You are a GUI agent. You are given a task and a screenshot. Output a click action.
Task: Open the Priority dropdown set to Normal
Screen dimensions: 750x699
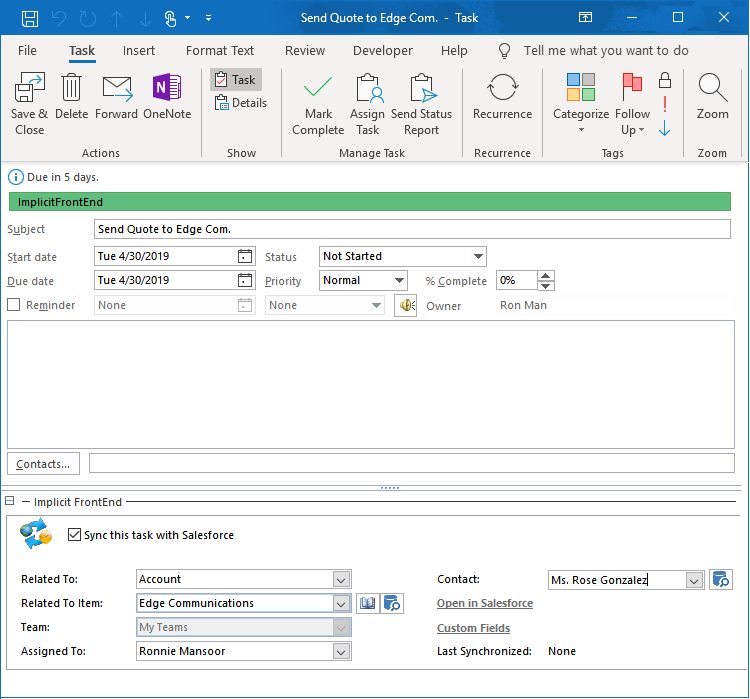(x=399, y=281)
